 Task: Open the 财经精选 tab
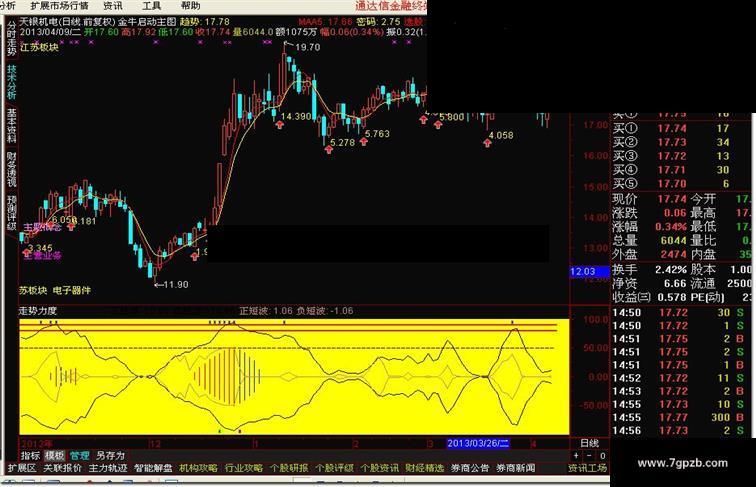(425, 468)
